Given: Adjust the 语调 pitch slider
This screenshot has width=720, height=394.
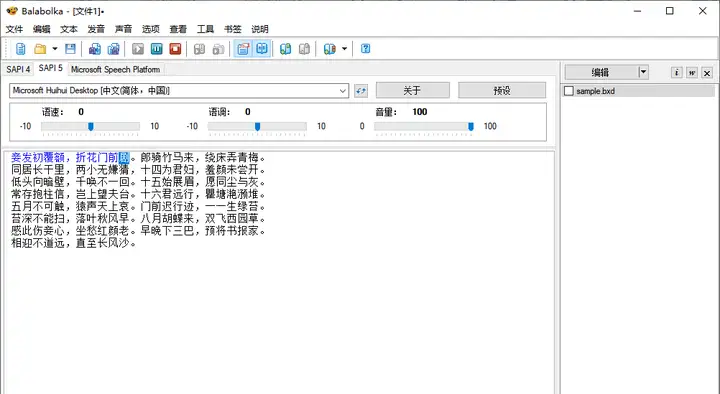Looking at the screenshot, I should point(257,127).
